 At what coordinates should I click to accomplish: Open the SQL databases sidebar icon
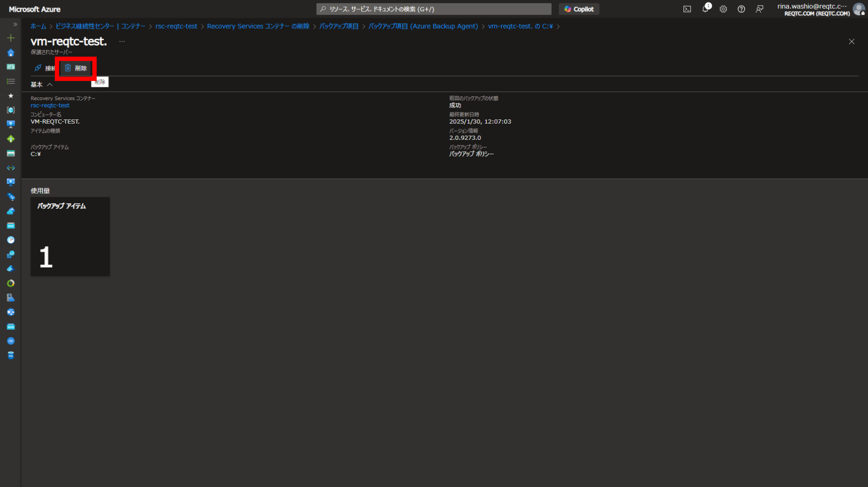point(11,355)
